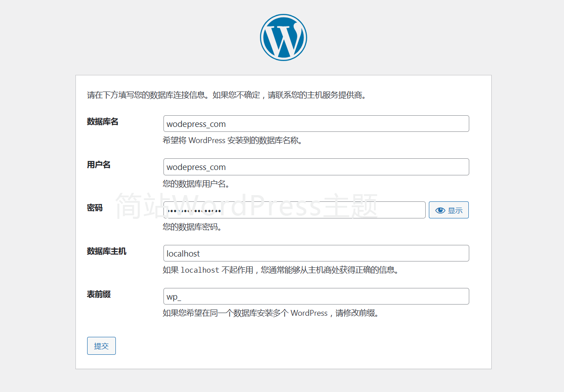Click into the 用户名 text field

(x=316, y=167)
